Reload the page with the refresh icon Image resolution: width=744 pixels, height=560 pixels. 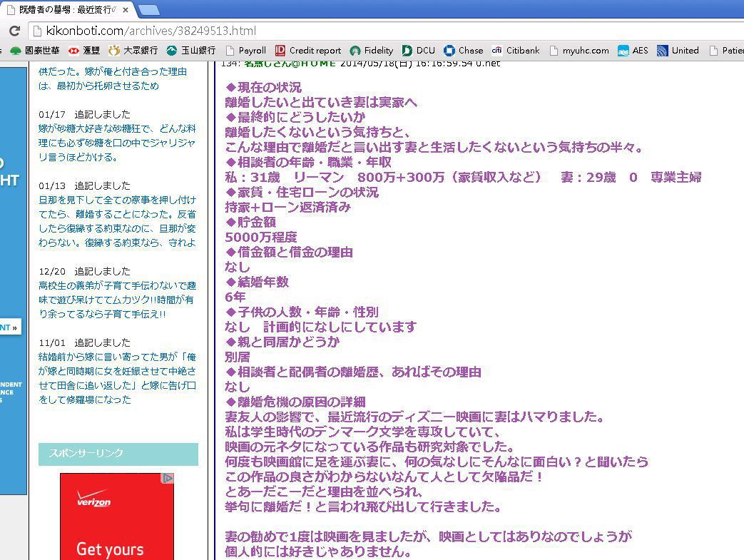coord(14,31)
